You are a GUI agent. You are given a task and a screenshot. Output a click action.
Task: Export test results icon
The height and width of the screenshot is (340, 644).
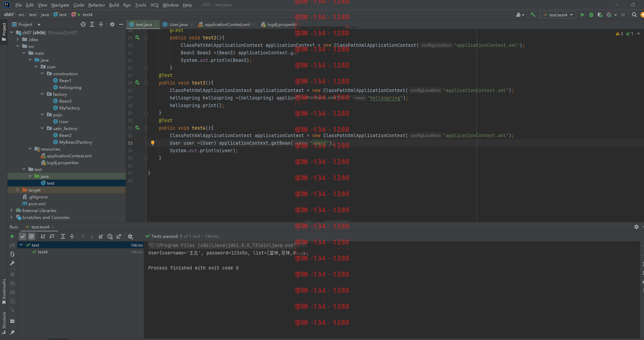pos(119,236)
